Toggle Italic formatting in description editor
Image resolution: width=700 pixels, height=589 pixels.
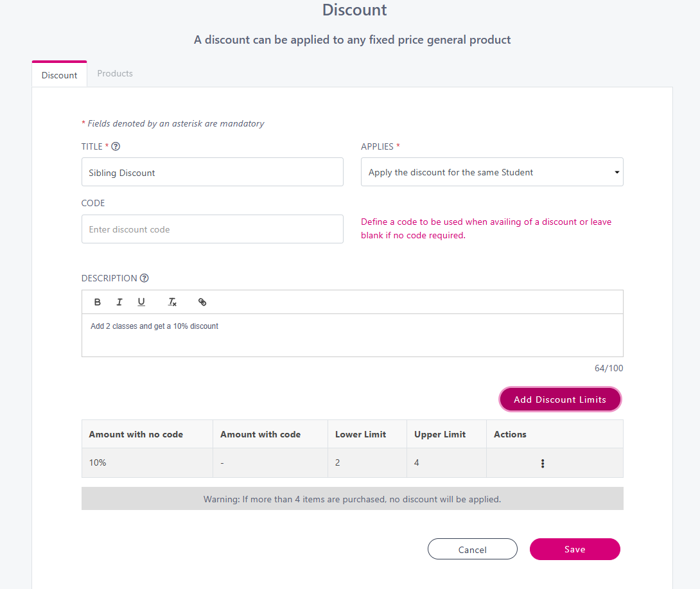click(x=119, y=302)
